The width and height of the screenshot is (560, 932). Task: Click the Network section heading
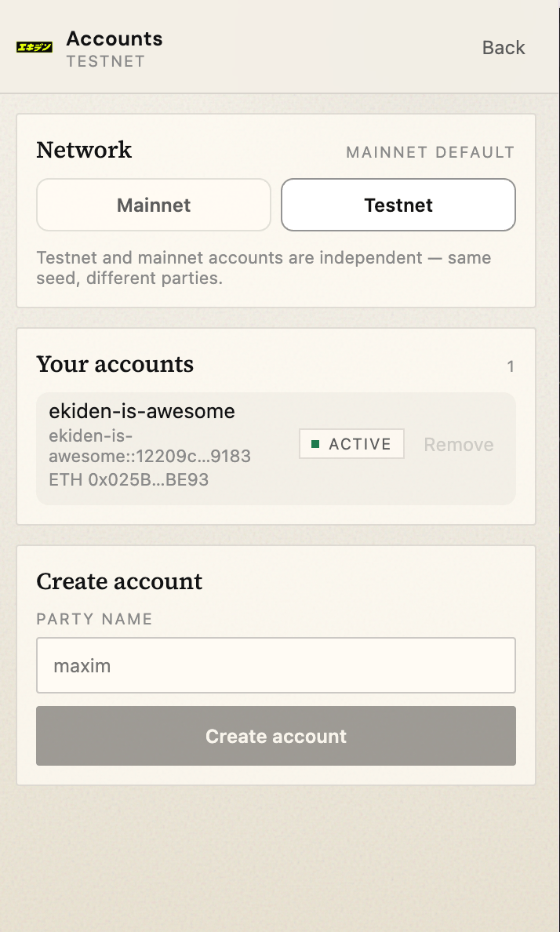click(x=84, y=150)
